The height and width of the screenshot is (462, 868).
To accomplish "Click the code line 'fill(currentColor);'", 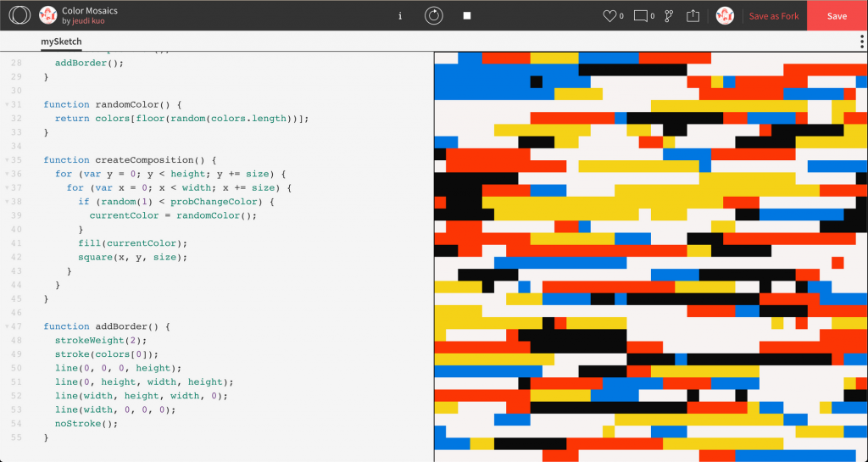I will click(x=133, y=243).
